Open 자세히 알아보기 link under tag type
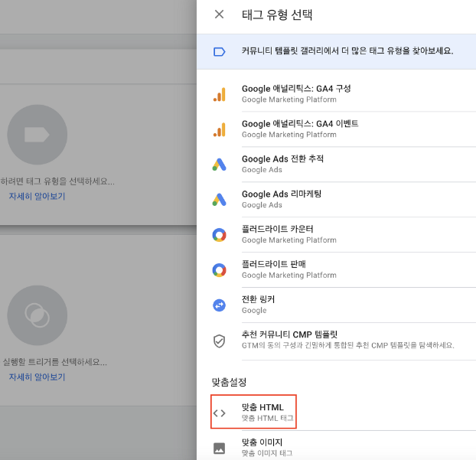 [37, 197]
